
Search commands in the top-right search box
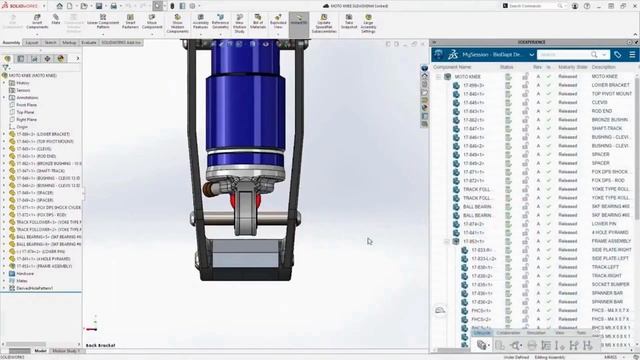[533, 6]
